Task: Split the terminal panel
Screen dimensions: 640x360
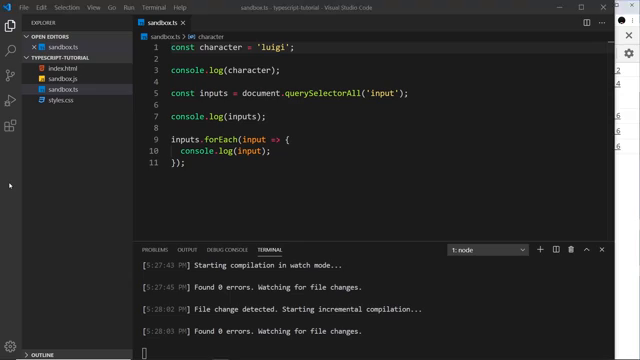Action: pyautogui.click(x=556, y=249)
